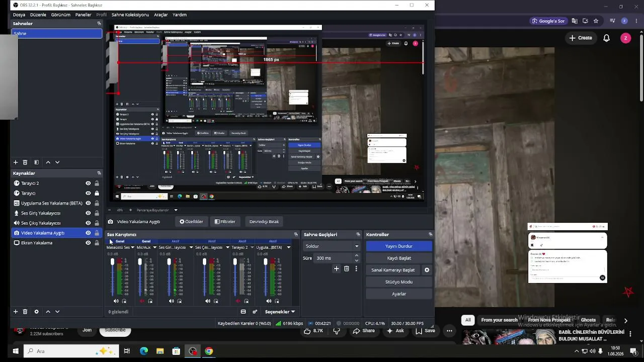Add a new scene with the plus icon
Screen dimensions: 644x362
(x=16, y=162)
